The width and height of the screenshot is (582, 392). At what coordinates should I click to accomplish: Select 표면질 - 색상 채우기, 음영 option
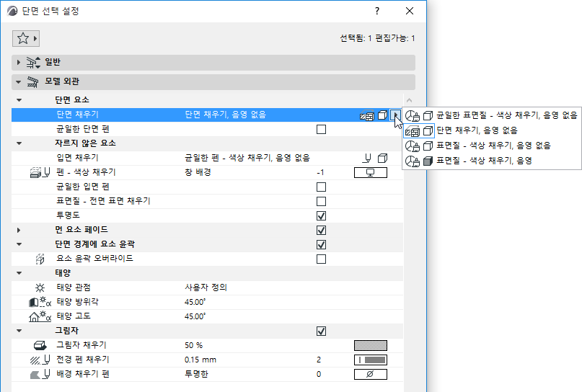click(x=491, y=161)
